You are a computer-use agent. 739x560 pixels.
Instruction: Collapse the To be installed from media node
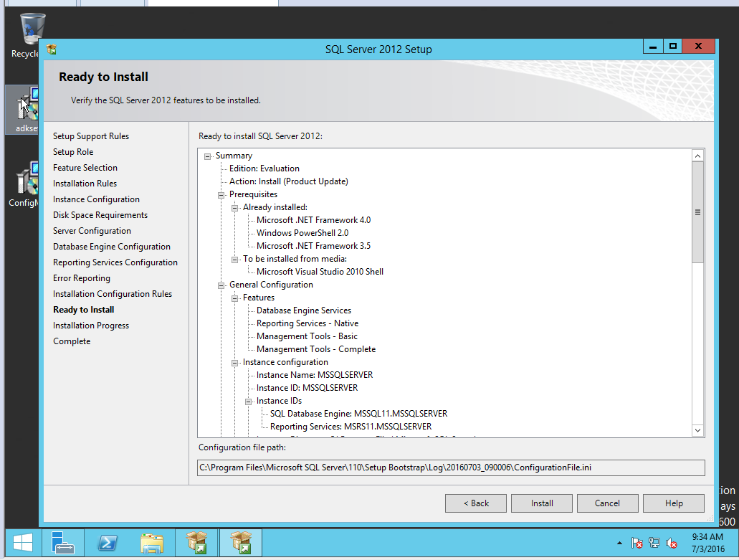tap(234, 260)
